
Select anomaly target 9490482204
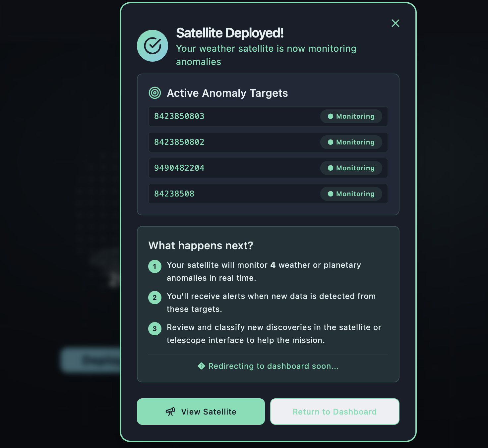(x=179, y=168)
